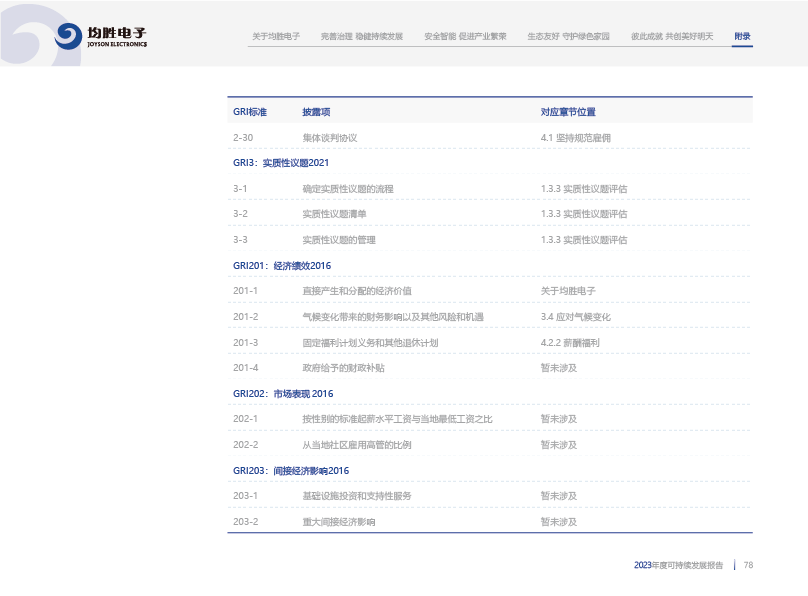The image size is (808, 596).
Task: Switch to 完善治理 稳健持续发展 tab
Action: tap(362, 36)
